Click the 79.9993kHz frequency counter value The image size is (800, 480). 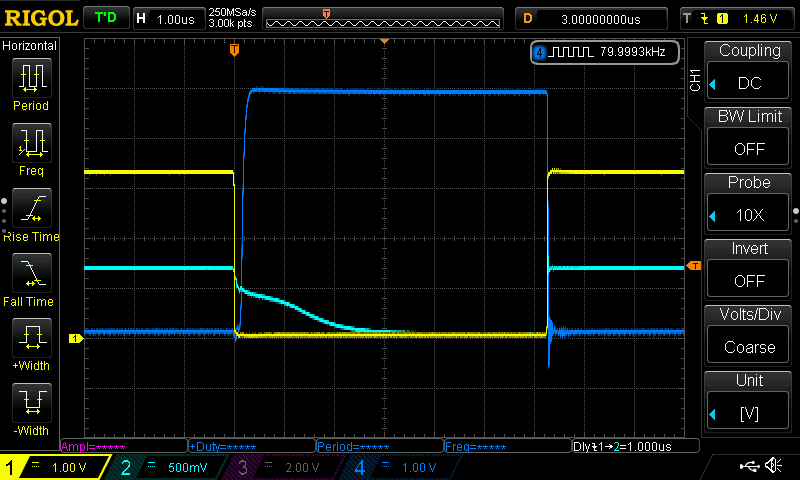[633, 52]
